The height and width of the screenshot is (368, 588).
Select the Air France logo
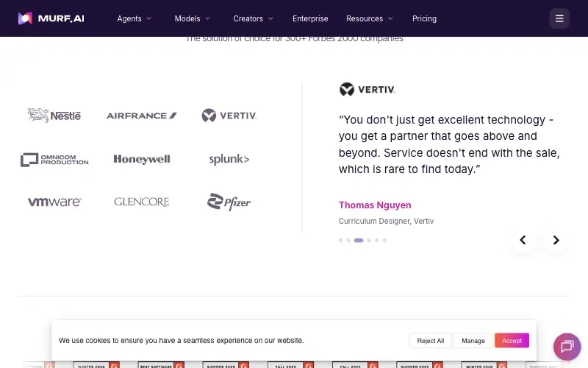[x=142, y=116]
